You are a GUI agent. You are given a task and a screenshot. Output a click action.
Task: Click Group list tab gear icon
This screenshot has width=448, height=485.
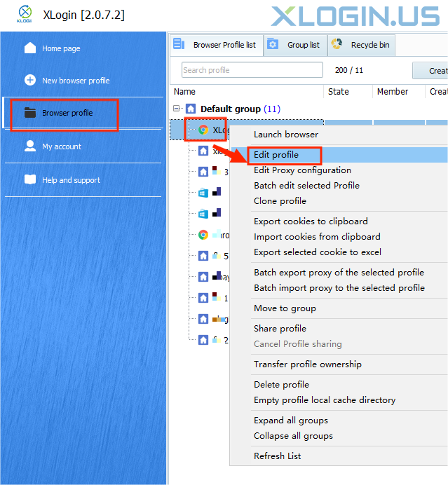(273, 45)
